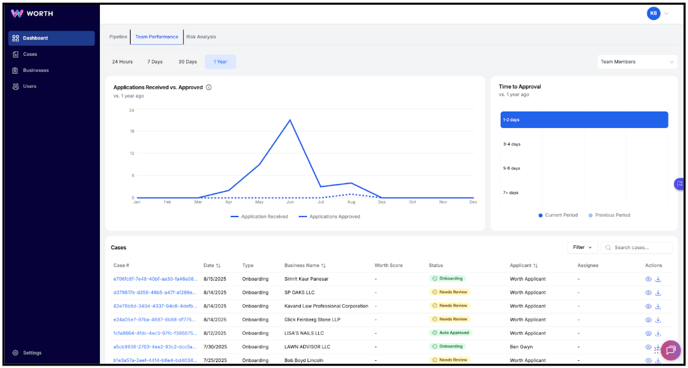Open Settings gear in sidebar
This screenshot has width=688, height=368.
point(27,353)
